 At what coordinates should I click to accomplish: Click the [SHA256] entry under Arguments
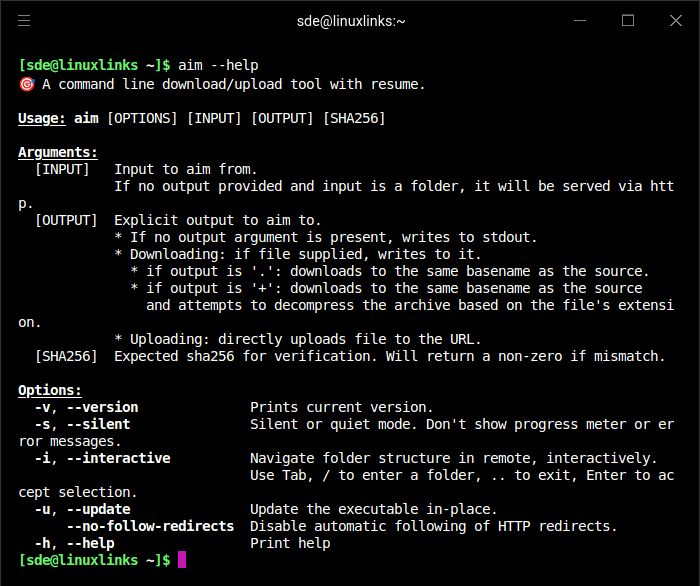click(66, 356)
